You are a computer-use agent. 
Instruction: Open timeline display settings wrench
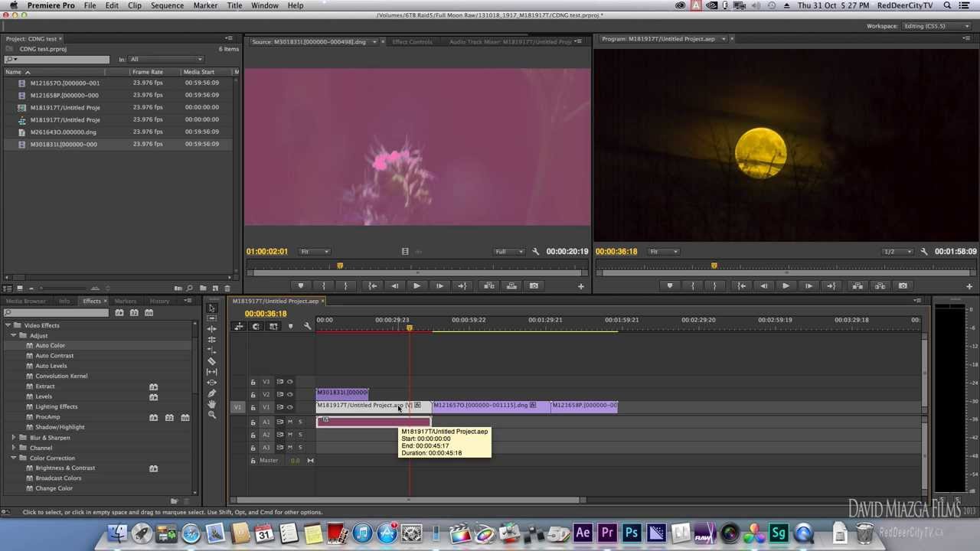[308, 327]
